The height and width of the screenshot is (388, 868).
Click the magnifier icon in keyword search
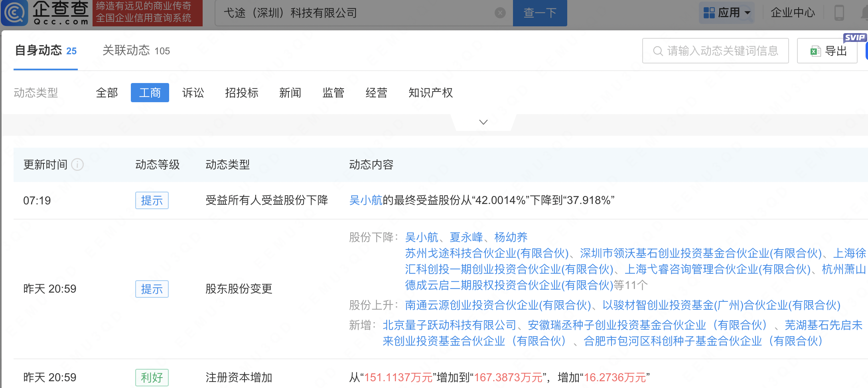pyautogui.click(x=657, y=51)
